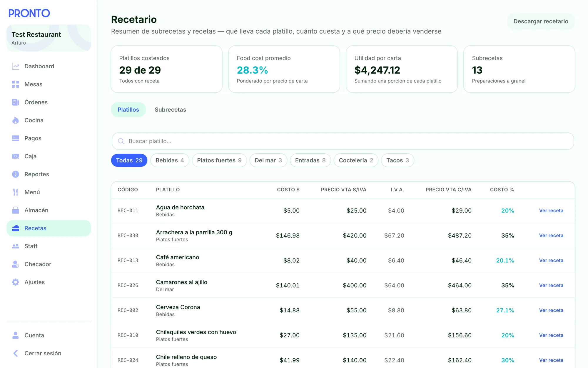The image size is (588, 368).
Task: Click the PRONTO logo
Action: 29,13
